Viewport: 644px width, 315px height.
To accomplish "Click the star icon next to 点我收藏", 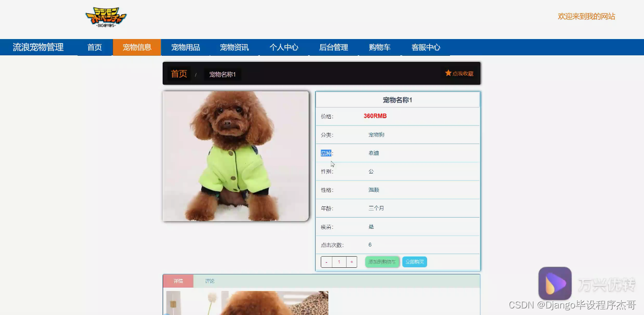I will (448, 73).
